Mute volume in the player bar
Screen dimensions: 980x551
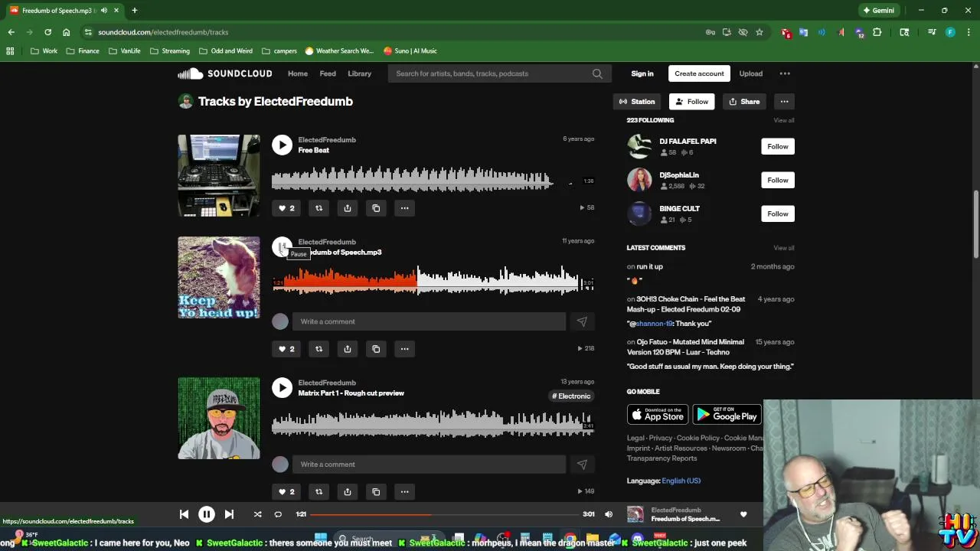tap(609, 514)
